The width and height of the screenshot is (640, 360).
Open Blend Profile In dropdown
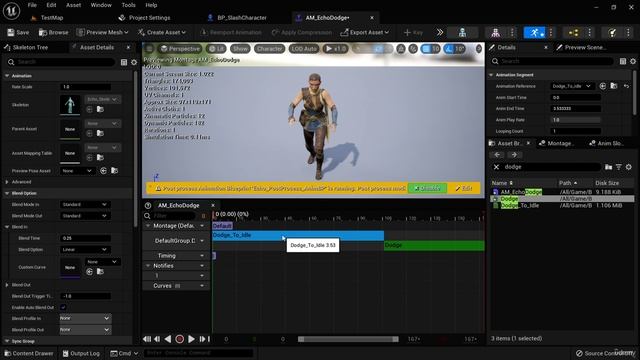(85, 318)
